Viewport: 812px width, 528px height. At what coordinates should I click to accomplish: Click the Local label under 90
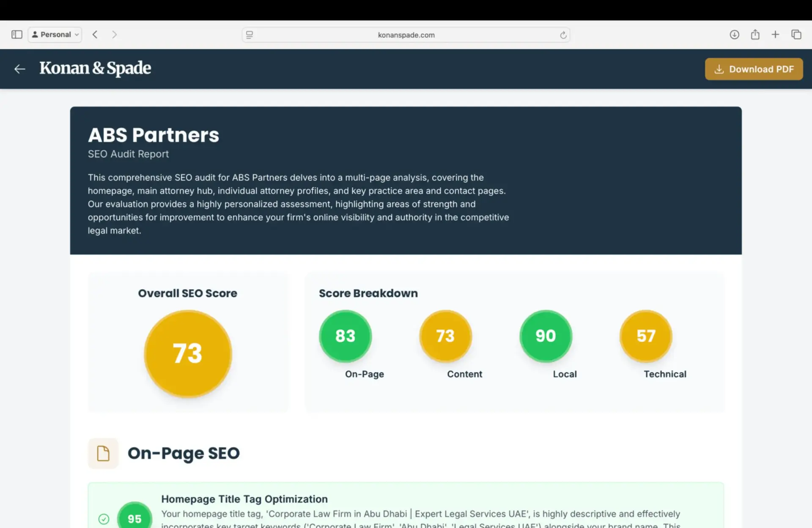(565, 374)
